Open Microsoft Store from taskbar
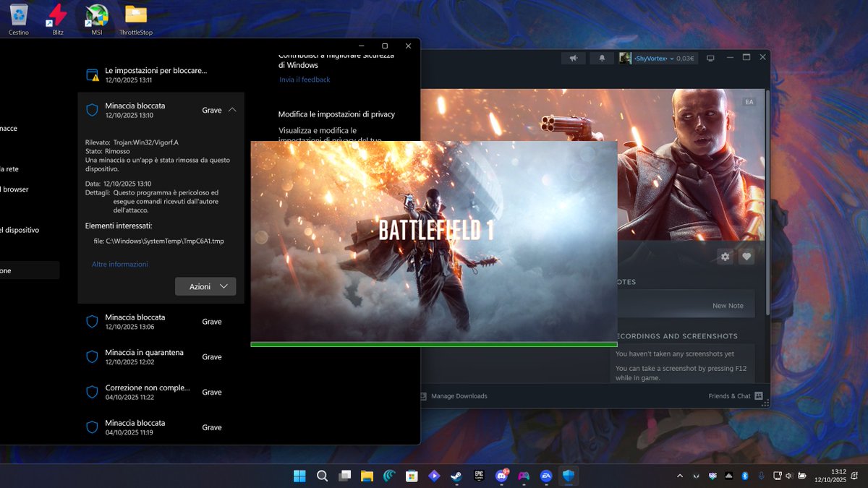 [412, 476]
